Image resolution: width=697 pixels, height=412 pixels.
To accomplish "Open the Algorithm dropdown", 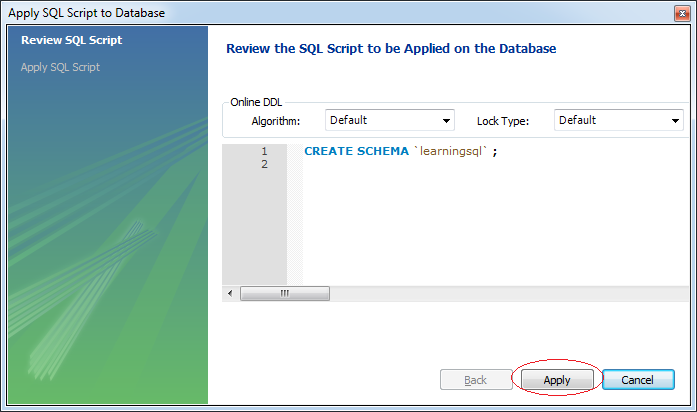I will pos(390,120).
